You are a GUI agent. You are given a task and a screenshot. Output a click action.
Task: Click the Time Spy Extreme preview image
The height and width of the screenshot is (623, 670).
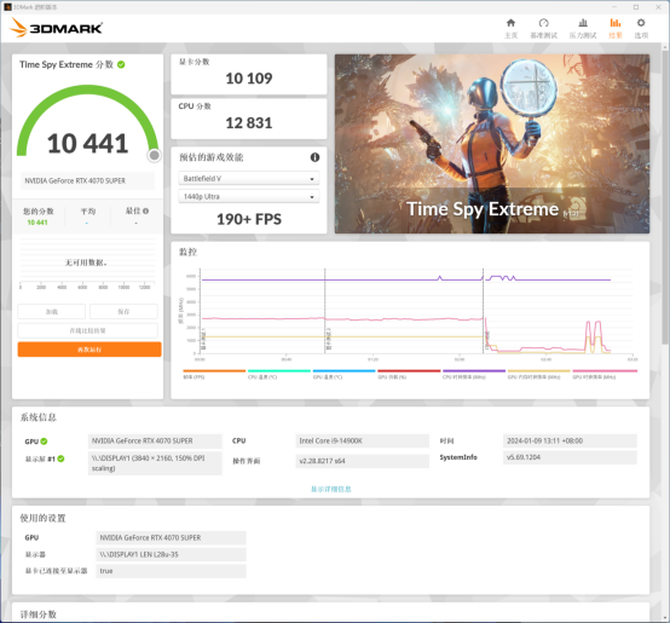point(492,144)
